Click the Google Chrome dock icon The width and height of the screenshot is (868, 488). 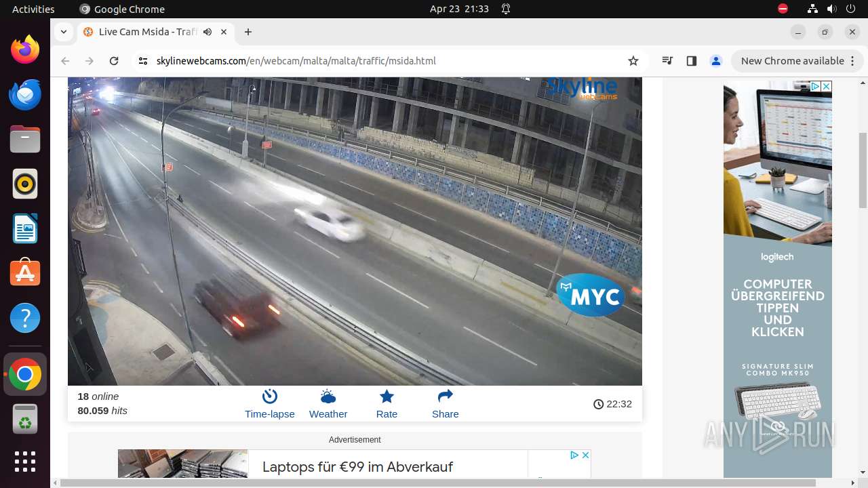[x=25, y=374]
